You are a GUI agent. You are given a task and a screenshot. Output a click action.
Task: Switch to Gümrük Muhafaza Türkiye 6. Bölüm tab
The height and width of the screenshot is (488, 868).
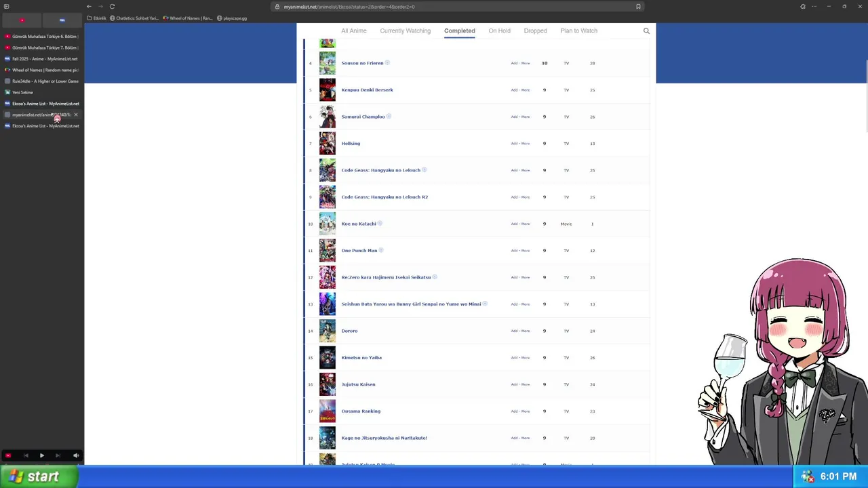pyautogui.click(x=41, y=37)
